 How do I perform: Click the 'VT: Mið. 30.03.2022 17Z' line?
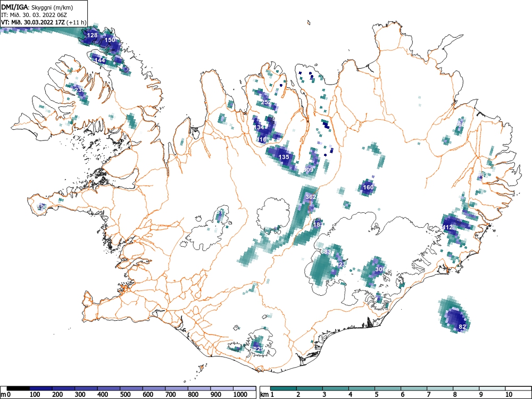point(34,22)
